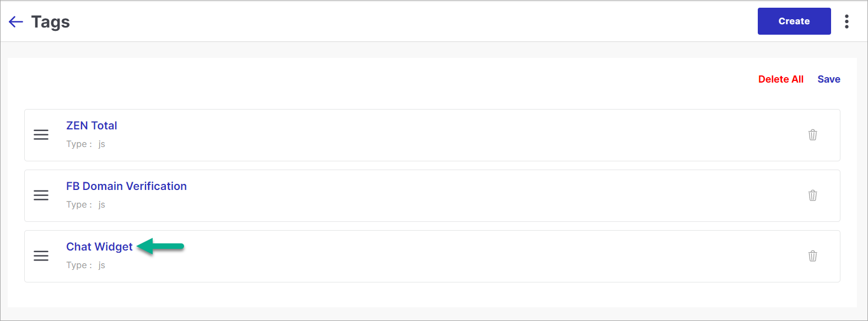Grab the ZEN Total reorder handle

[x=41, y=135]
